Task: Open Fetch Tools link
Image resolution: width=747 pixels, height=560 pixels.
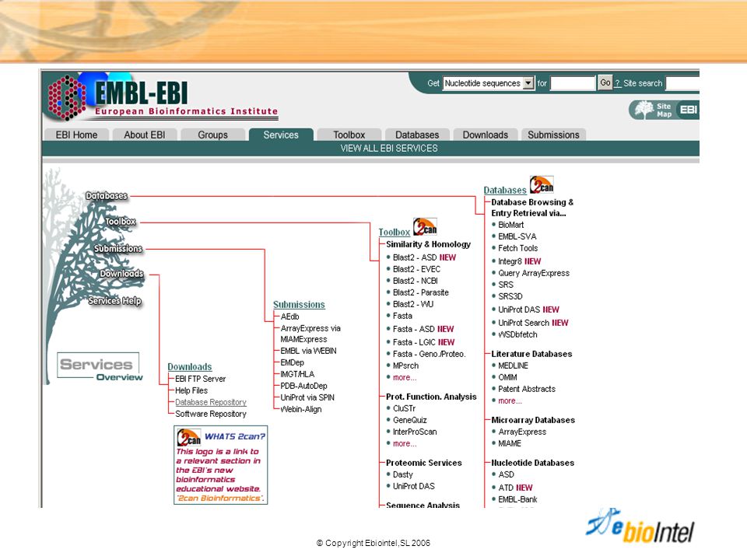Action: pos(518,248)
